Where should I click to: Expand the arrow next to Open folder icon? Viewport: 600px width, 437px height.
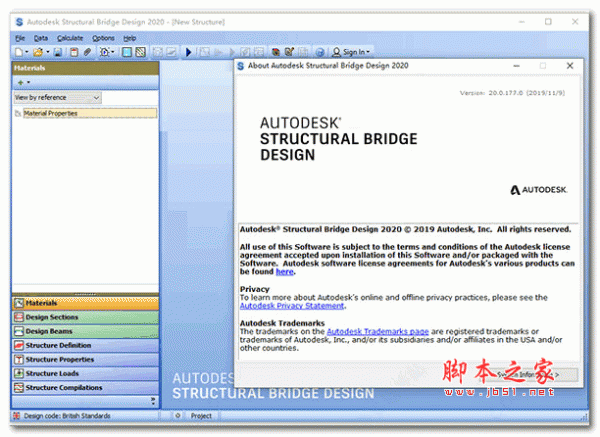coord(48,52)
